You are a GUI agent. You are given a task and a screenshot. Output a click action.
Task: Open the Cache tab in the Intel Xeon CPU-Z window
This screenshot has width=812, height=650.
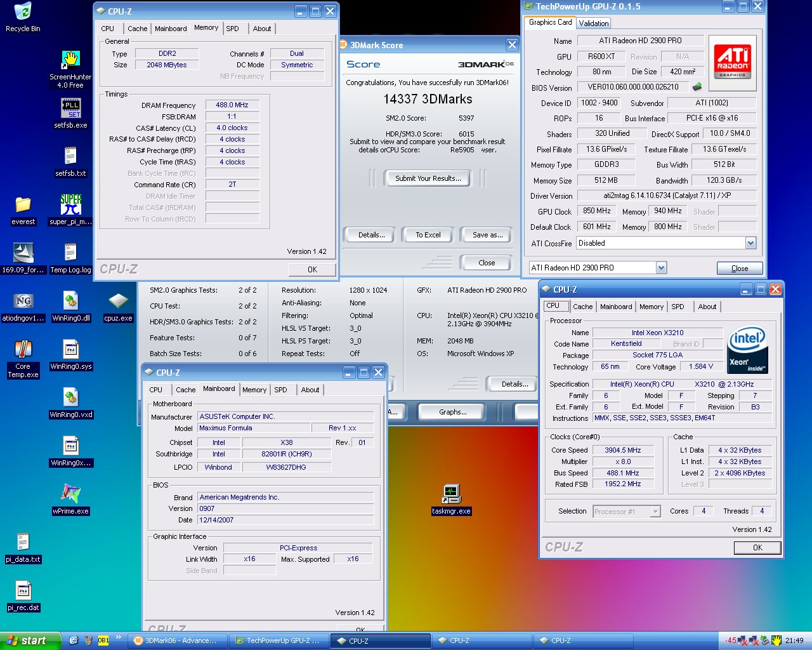point(582,307)
